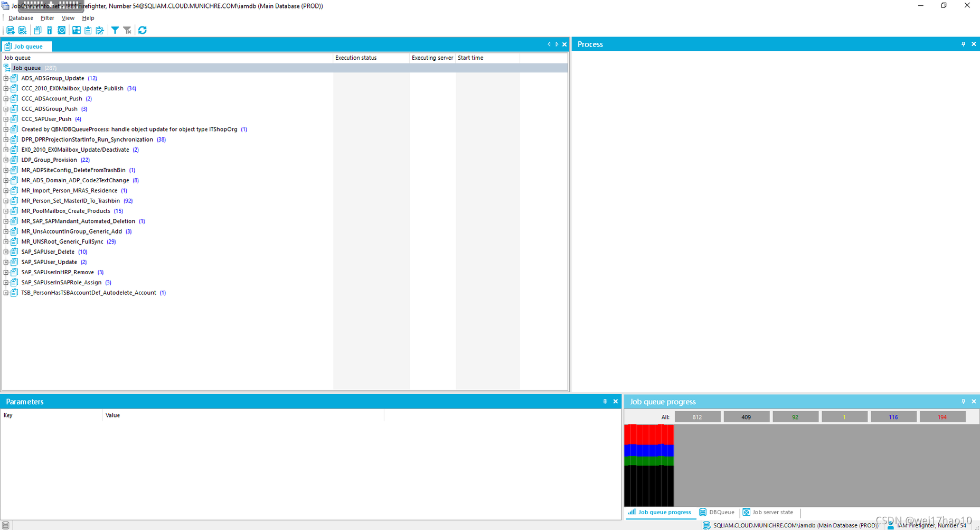The height and width of the screenshot is (530, 980).
Task: Click the Job queue column header
Action: coord(167,58)
